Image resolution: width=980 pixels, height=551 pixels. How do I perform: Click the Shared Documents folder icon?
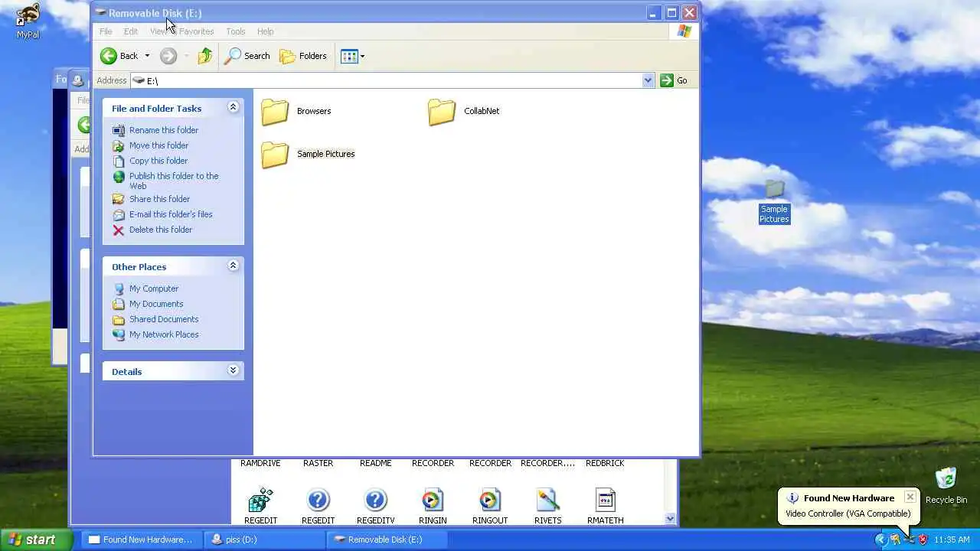point(119,319)
